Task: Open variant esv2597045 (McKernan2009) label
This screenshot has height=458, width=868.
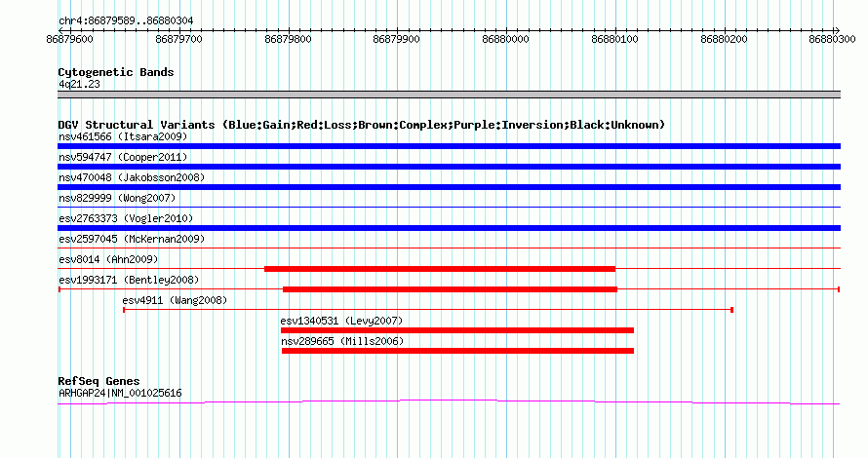Action: (132, 239)
